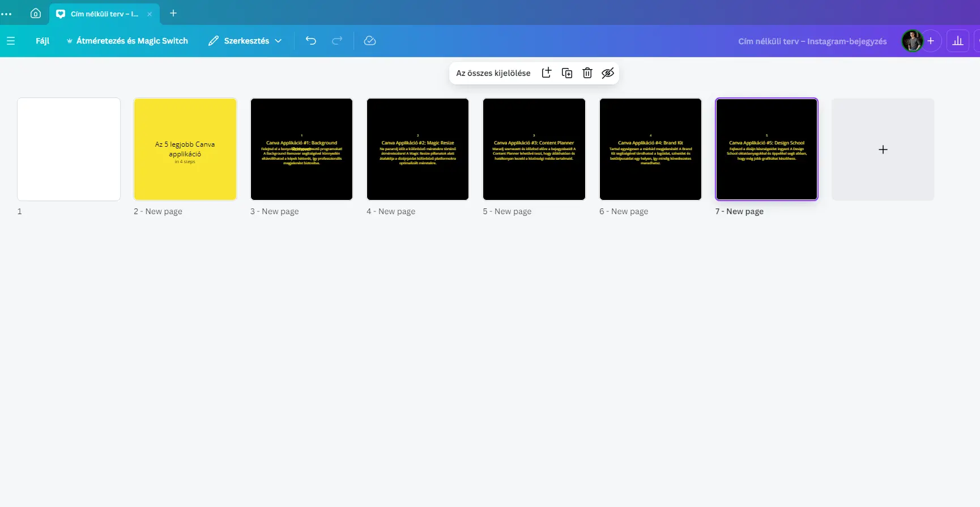Screen dimensions: 980x507
Task: Edit the design title Cím nélküli terv
Action: coord(812,41)
